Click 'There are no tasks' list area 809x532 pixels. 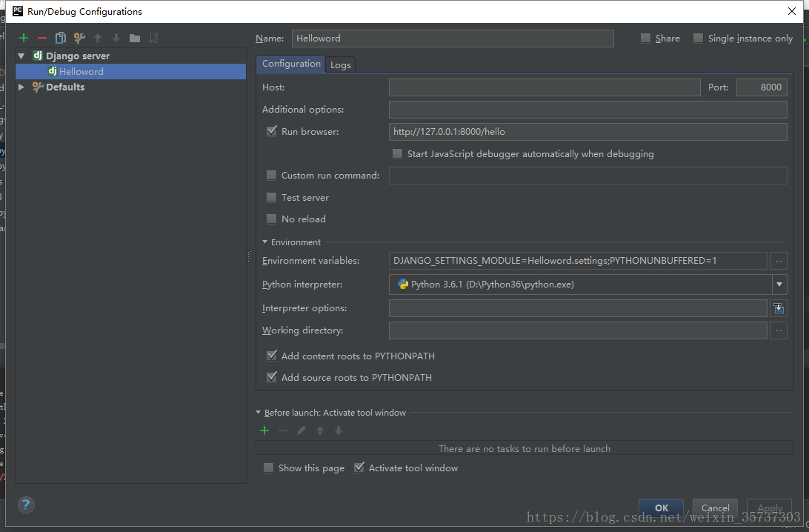click(x=525, y=448)
